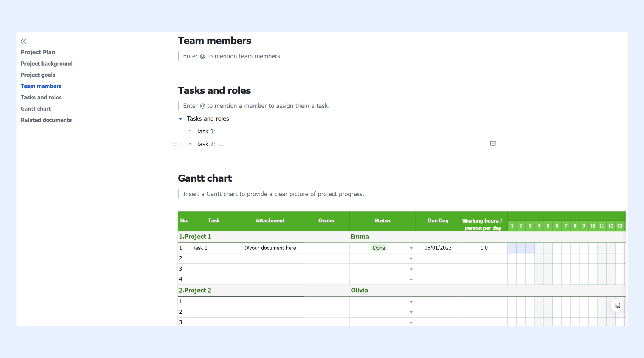Click the Due Day cell 06/01/2023
This screenshot has height=358, width=644.
[x=438, y=248]
